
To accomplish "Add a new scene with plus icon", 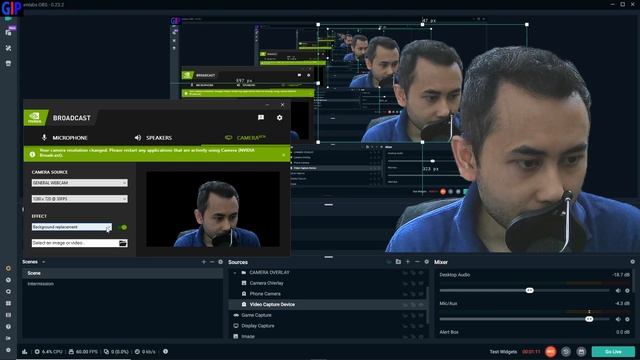I will [x=204, y=262].
